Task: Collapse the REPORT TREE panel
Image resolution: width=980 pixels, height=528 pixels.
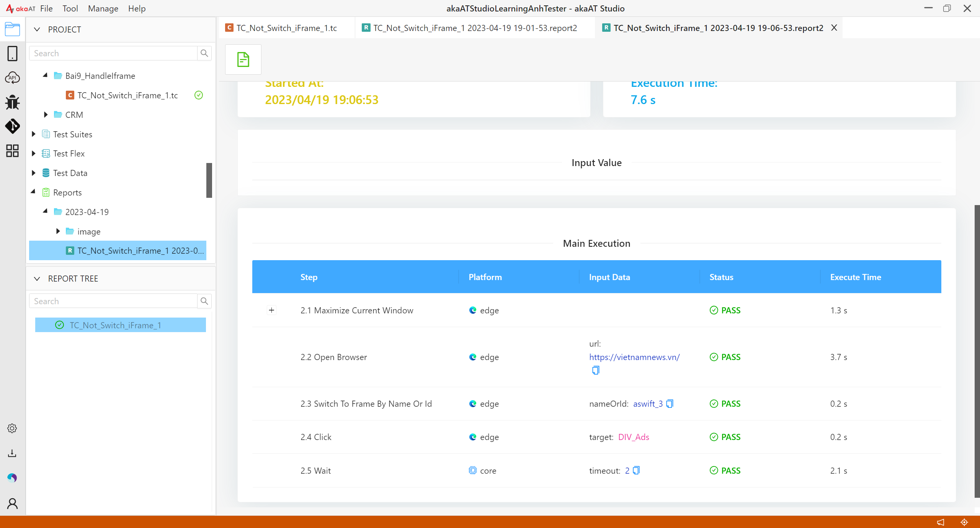Action: point(37,279)
